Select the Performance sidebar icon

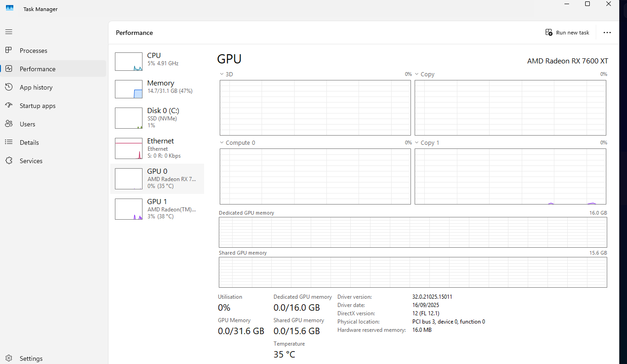9,68
